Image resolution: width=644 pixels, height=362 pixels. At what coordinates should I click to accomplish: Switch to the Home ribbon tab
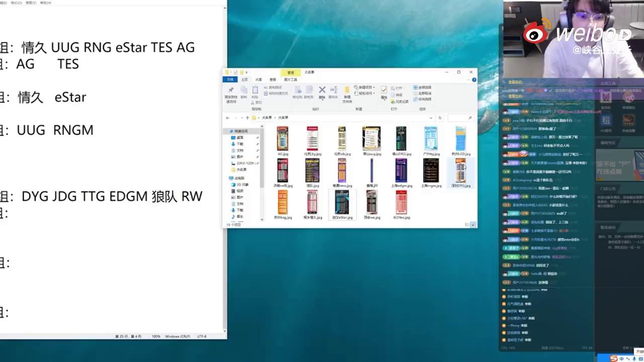coord(245,79)
